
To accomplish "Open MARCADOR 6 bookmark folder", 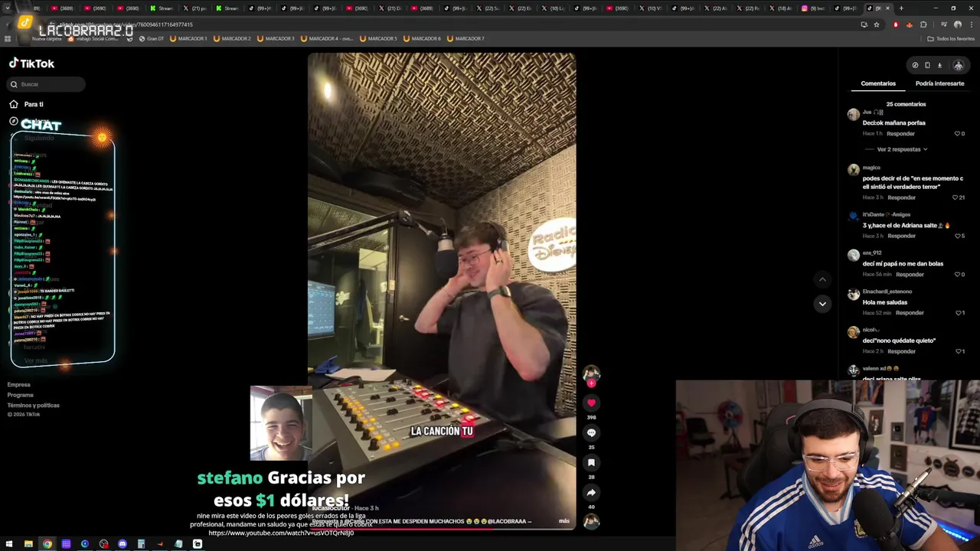I will point(422,38).
